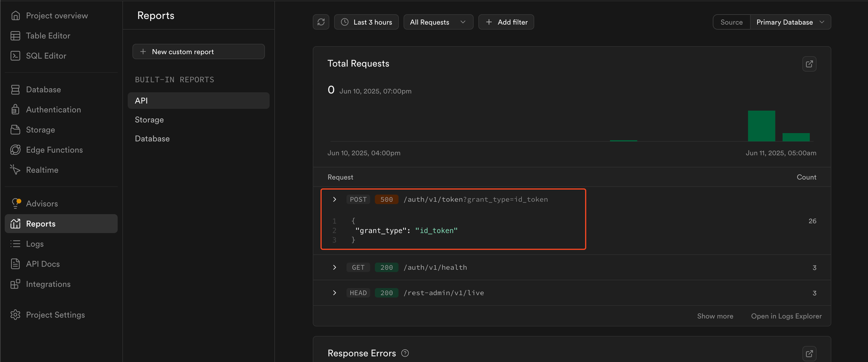868x362 pixels.
Task: Open Response Errors external link icon
Action: tap(809, 353)
